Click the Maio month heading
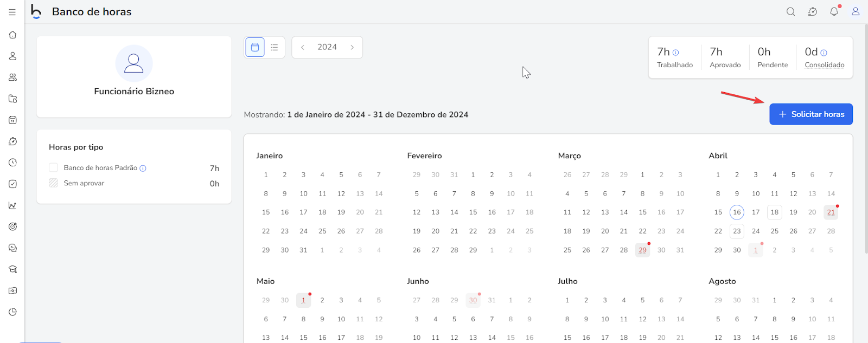 (265, 281)
